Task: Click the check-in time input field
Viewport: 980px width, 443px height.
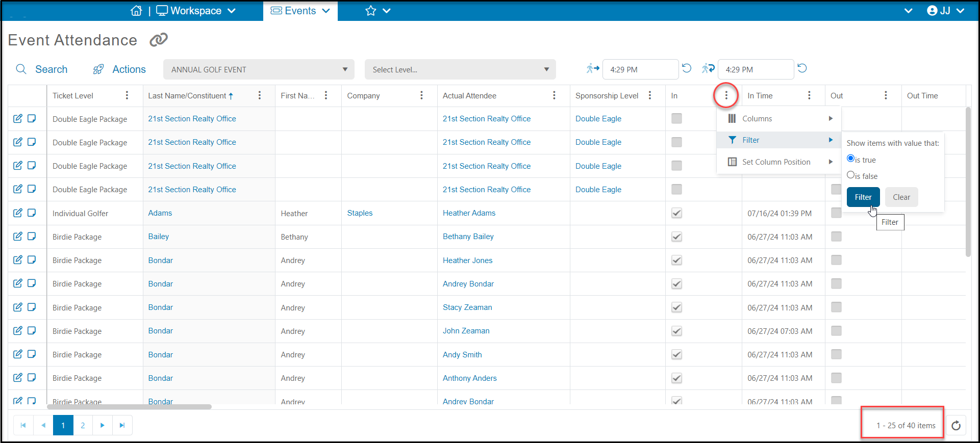Action: click(640, 69)
